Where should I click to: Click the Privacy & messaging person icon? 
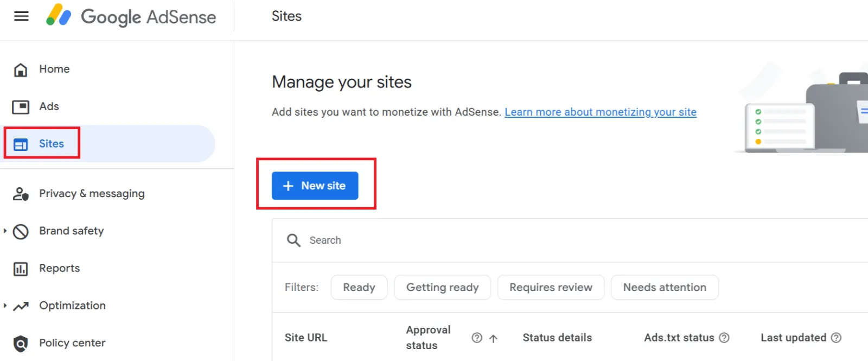coord(21,194)
